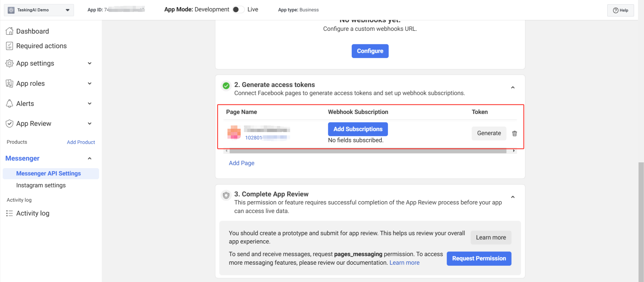The width and height of the screenshot is (644, 282).
Task: Open the Dashboard page
Action: pos(32,31)
